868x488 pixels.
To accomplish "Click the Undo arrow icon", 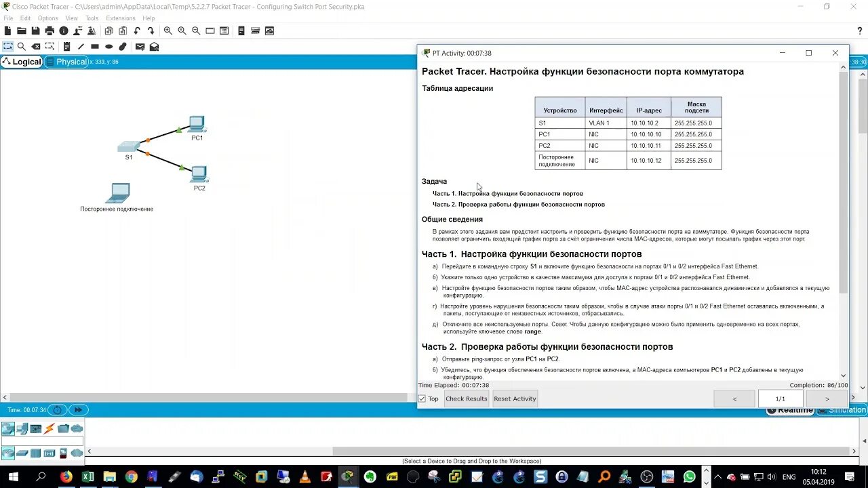I will [137, 30].
